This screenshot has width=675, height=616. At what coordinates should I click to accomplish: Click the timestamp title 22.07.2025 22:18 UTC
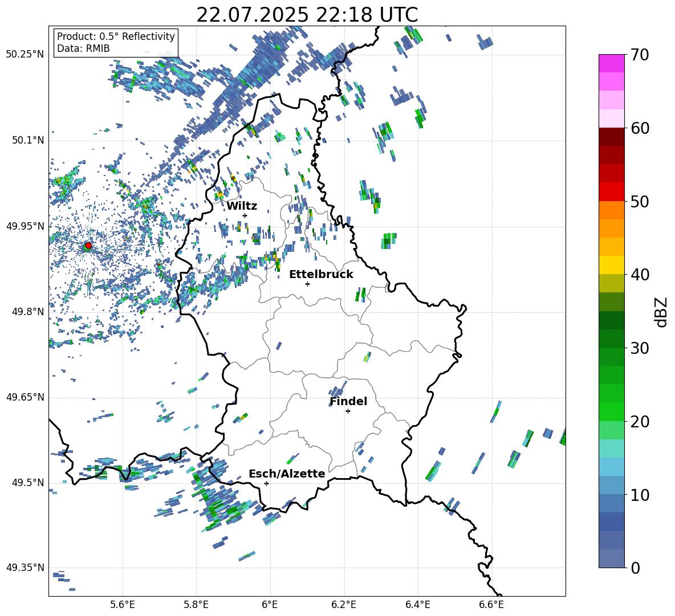307,15
